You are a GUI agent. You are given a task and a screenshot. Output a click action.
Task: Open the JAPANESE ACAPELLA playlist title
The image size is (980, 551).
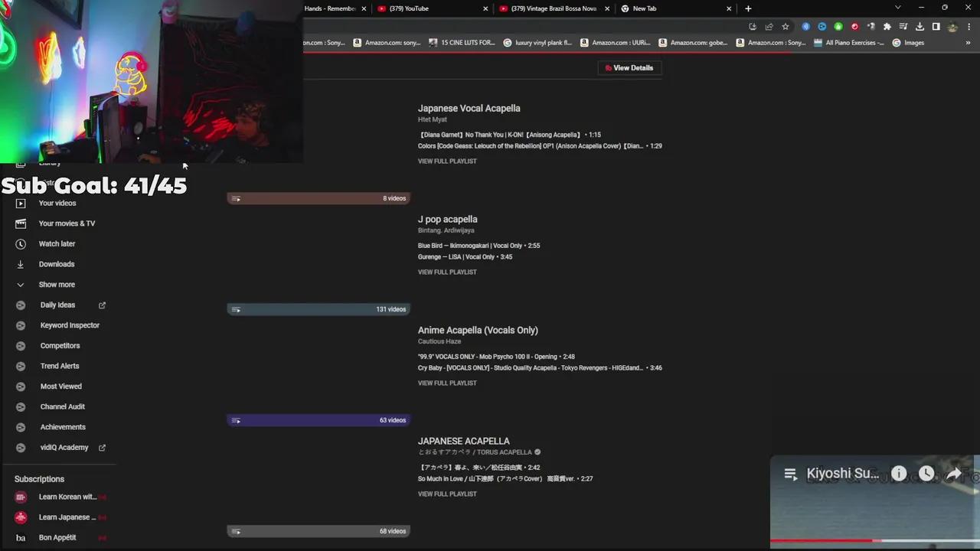[x=463, y=442]
